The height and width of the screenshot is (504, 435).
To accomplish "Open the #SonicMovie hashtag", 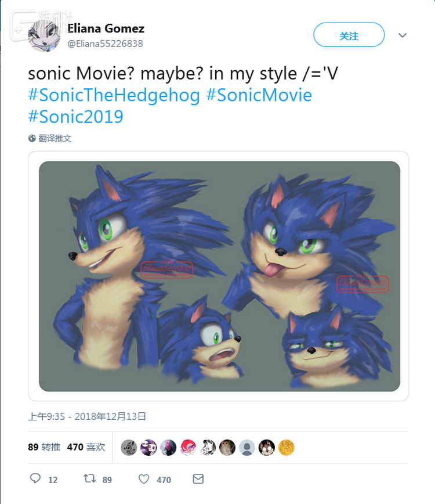I will tap(259, 95).
